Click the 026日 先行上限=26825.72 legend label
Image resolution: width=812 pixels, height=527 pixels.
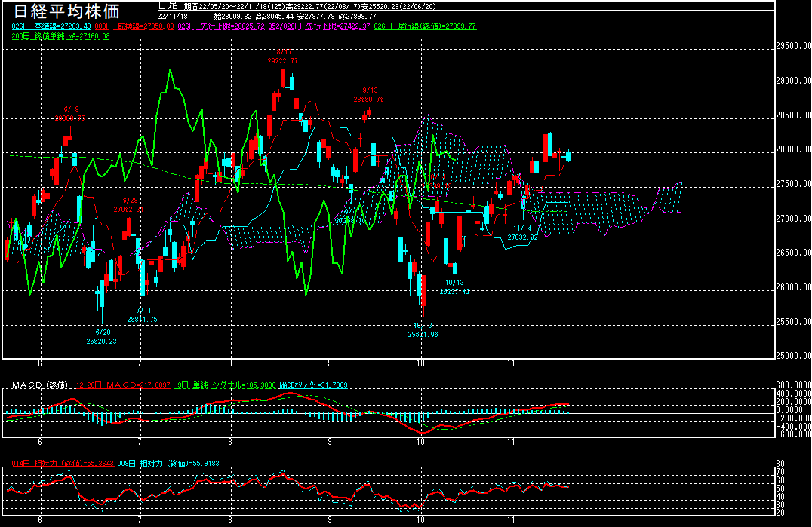(220, 26)
